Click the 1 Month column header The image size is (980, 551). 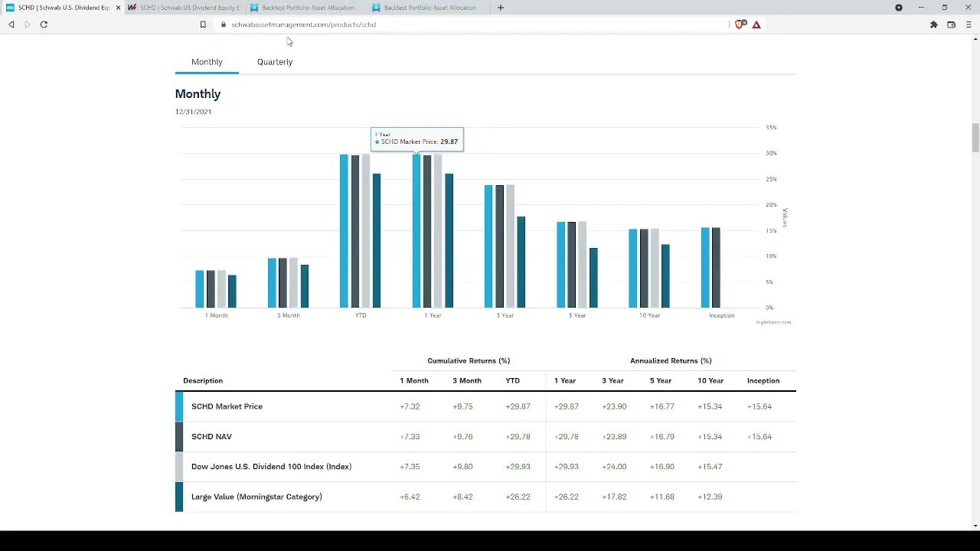414,380
